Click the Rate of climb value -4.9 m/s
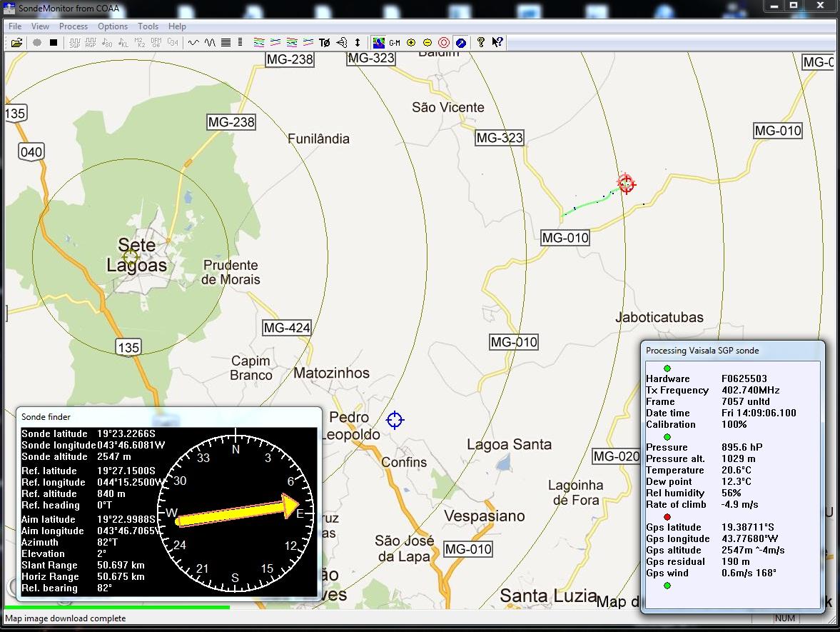The image size is (840, 632). click(x=740, y=504)
